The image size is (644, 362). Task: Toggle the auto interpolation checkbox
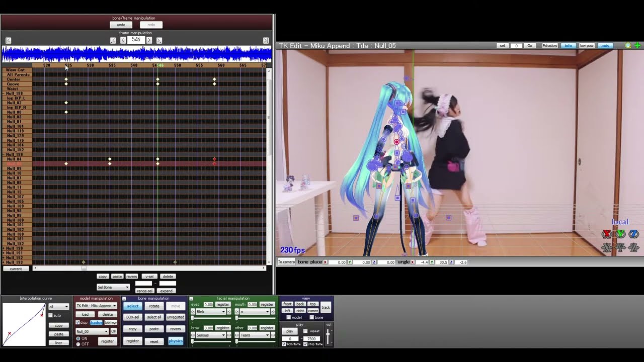[50, 315]
